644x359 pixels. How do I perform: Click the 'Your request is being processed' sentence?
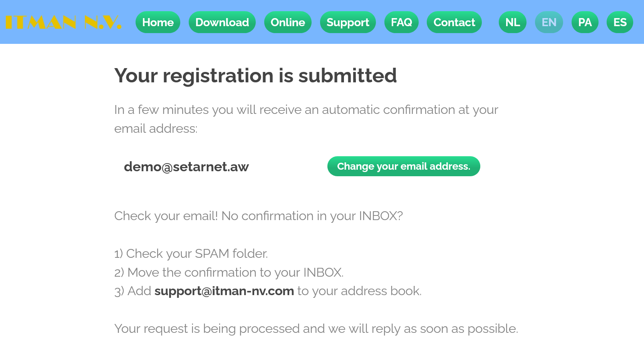(316, 329)
